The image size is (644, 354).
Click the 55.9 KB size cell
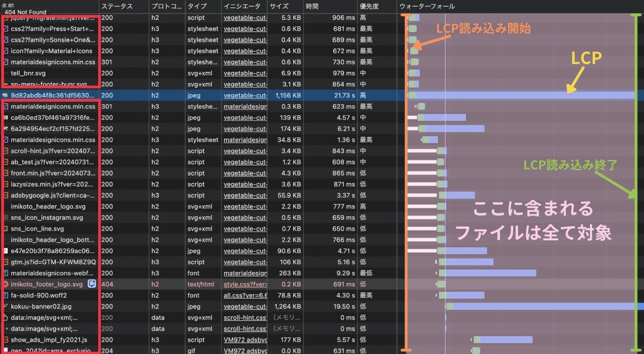(x=289, y=196)
